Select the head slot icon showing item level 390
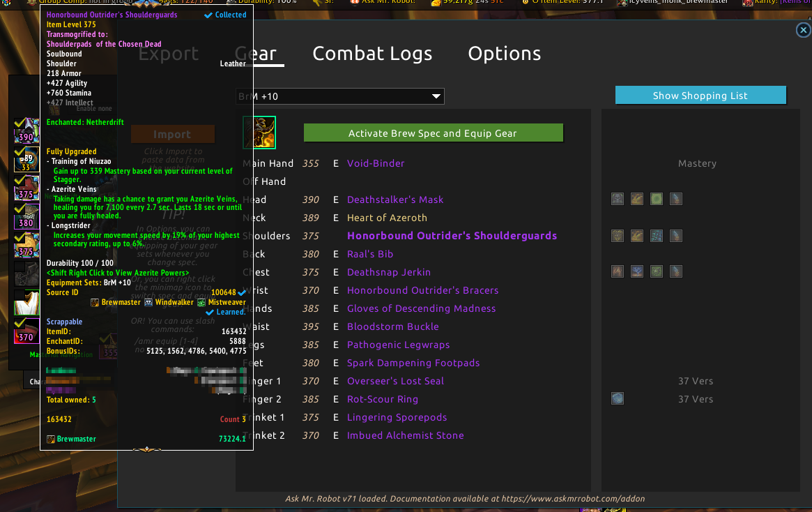 click(x=26, y=130)
